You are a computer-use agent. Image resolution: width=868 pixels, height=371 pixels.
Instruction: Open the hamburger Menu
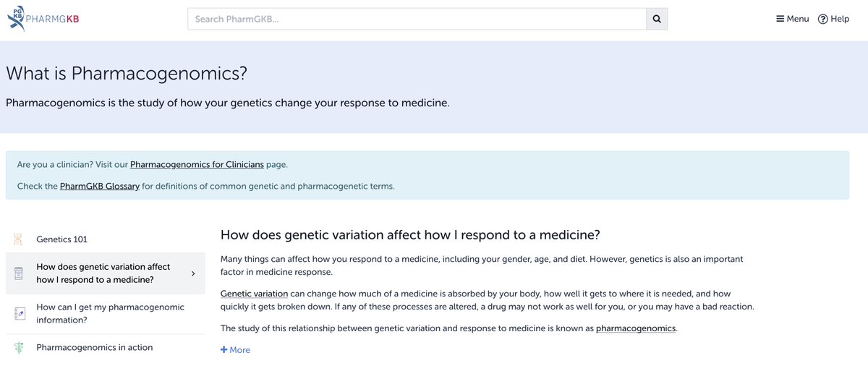(x=792, y=19)
